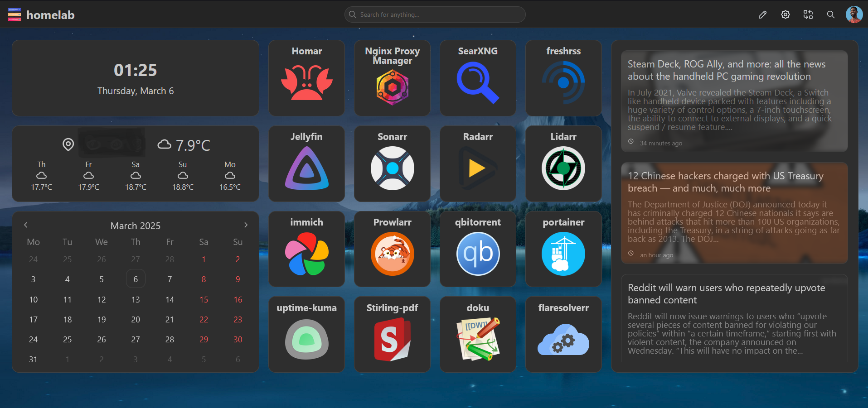
Task: Select March 9 in the calendar
Action: coord(238,279)
